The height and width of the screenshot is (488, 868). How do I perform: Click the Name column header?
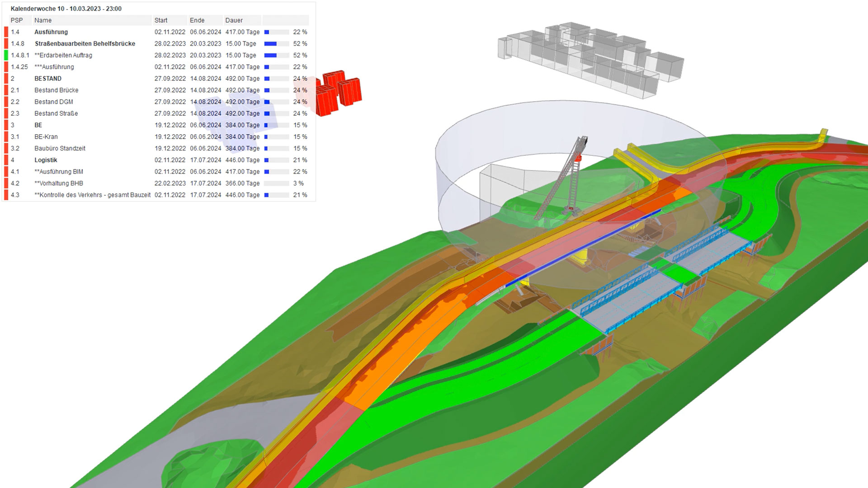[x=43, y=20]
